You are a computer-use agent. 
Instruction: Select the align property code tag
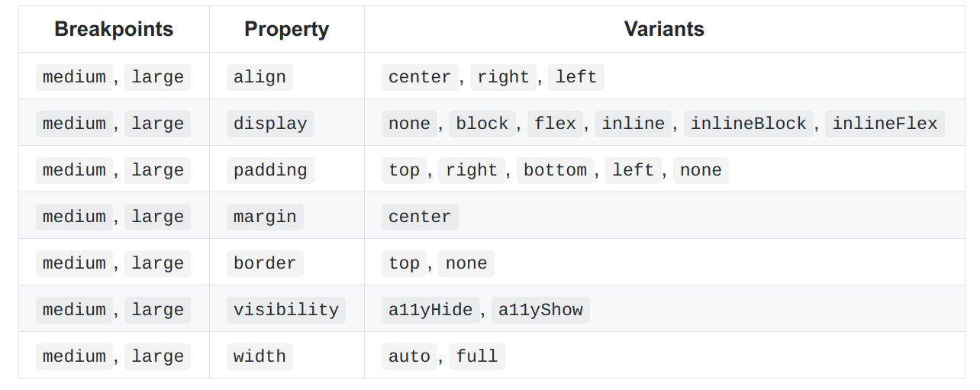[x=260, y=77]
